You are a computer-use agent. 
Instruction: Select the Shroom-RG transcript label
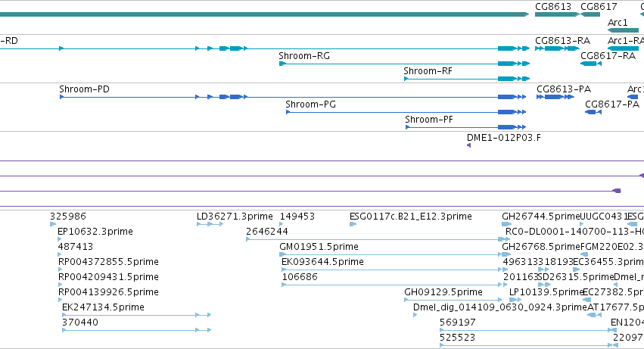click(x=304, y=56)
